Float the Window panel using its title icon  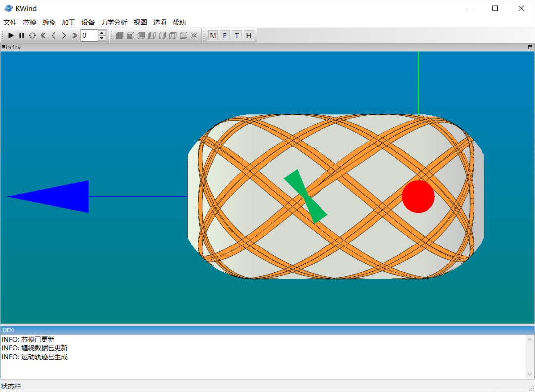point(530,47)
